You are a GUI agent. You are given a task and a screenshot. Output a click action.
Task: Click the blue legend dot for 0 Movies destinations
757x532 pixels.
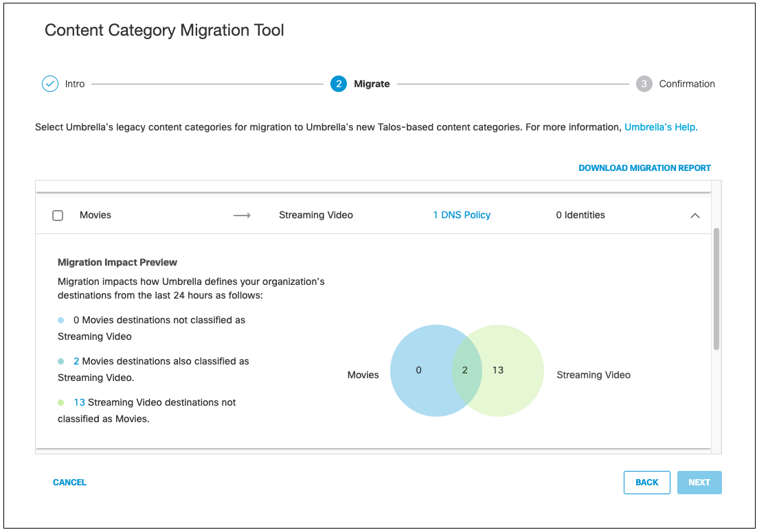coord(61,321)
